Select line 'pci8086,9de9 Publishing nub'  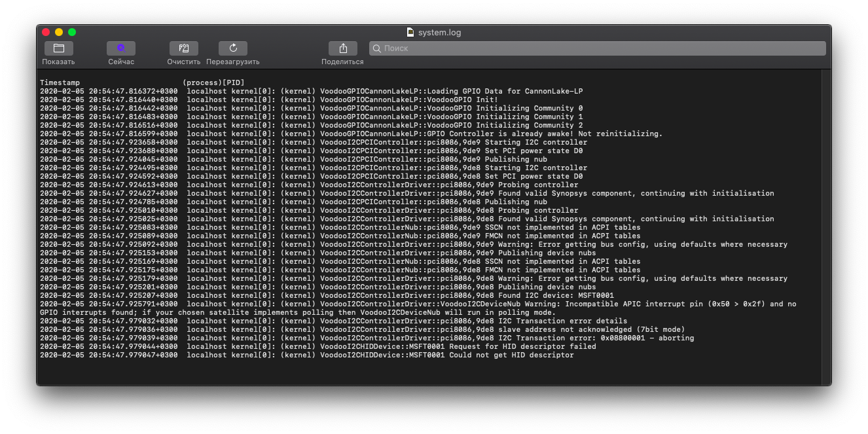point(293,159)
